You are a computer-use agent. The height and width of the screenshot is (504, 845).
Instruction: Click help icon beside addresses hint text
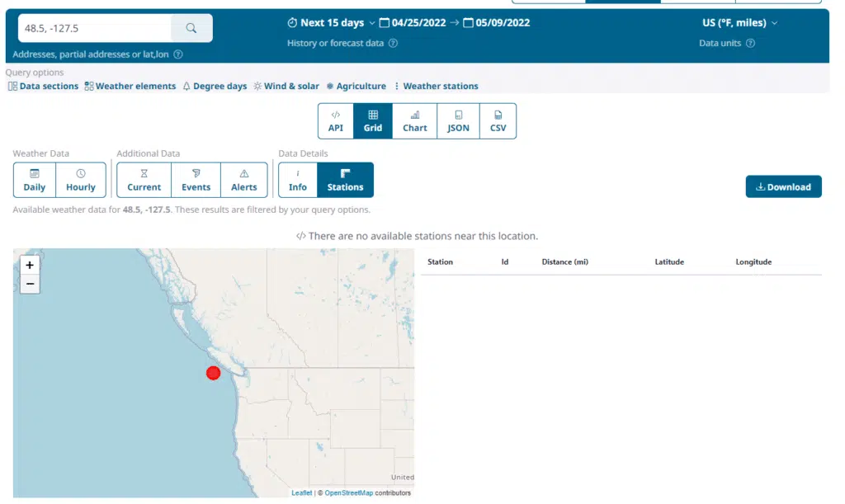178,54
